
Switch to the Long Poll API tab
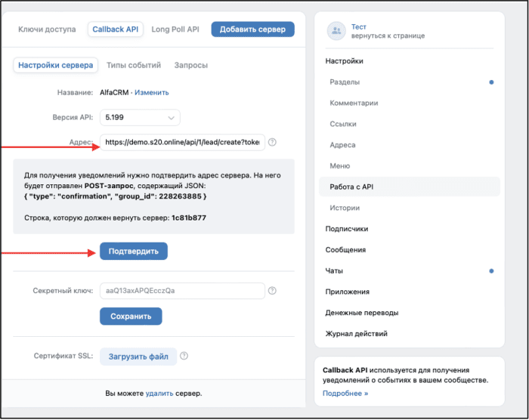175,29
